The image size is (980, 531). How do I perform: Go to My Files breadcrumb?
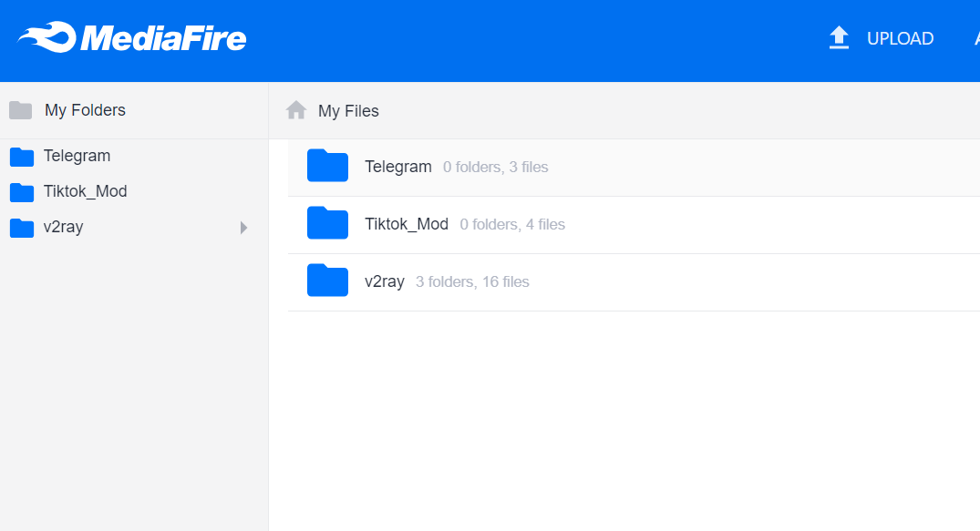pyautogui.click(x=348, y=111)
